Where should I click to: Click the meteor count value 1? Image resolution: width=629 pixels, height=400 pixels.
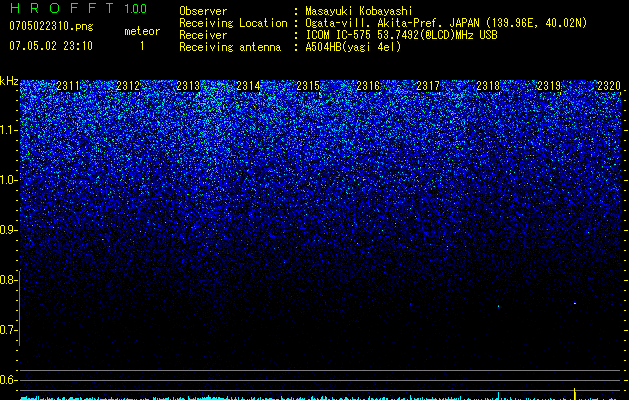point(142,46)
